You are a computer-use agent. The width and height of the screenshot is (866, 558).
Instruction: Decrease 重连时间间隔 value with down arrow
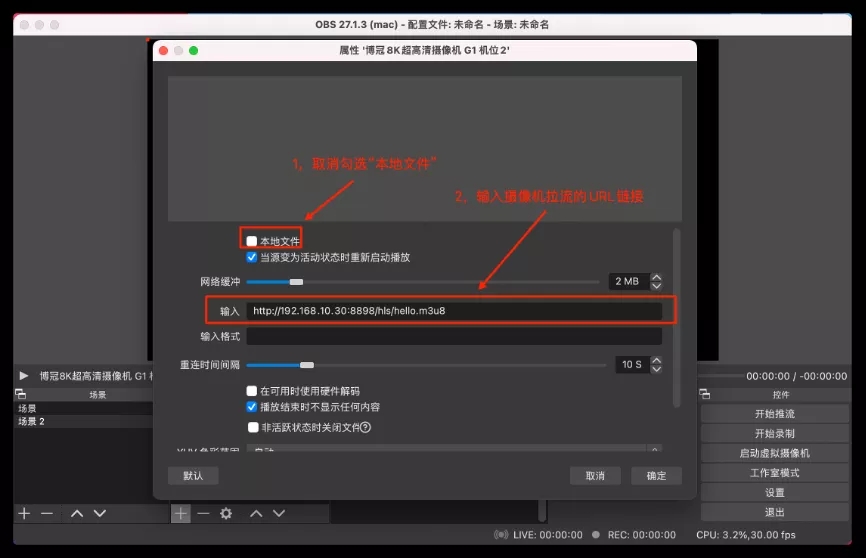[x=656, y=369]
